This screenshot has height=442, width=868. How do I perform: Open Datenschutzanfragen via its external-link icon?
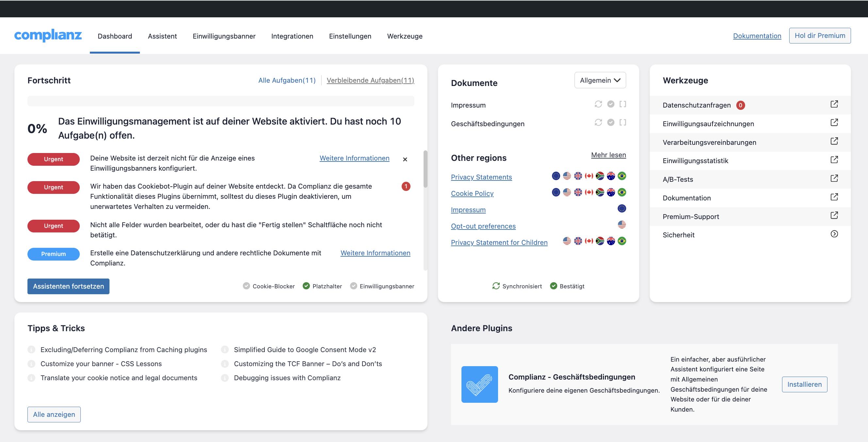click(x=835, y=104)
